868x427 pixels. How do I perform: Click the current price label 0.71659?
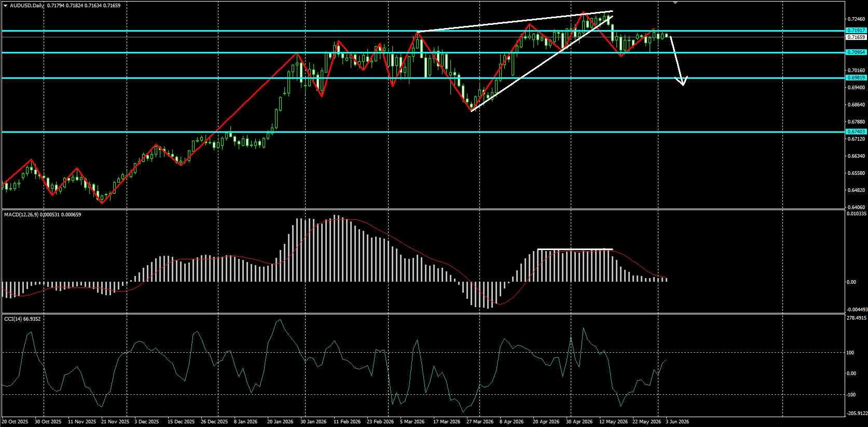tap(856, 37)
